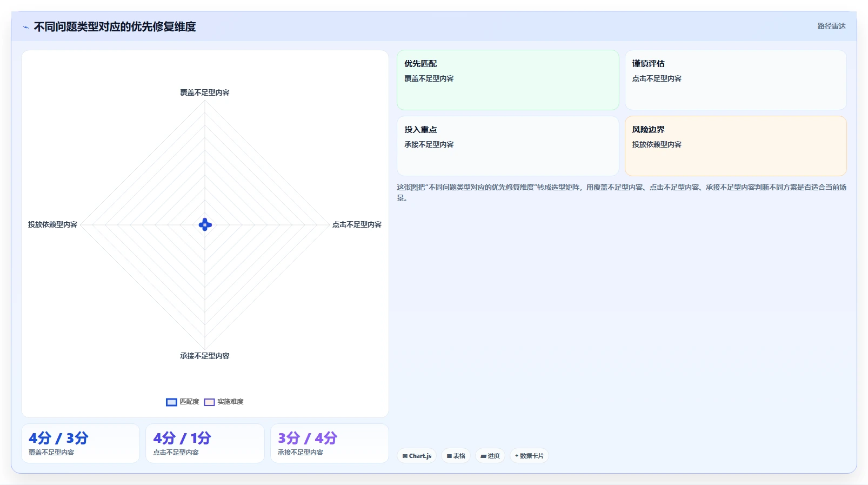Open the 谨慎评估 card
Screen dimensions: 868x485
coord(736,80)
